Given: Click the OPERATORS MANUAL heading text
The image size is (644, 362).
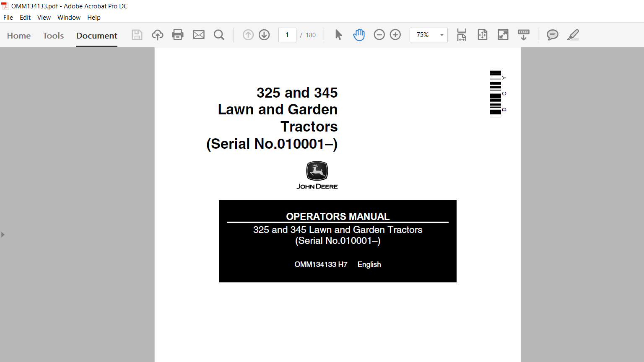Looking at the screenshot, I should tap(338, 217).
